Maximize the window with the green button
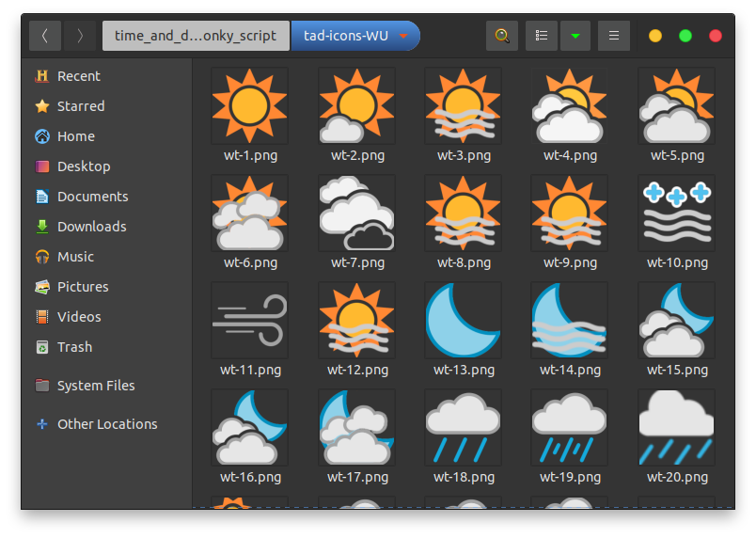This screenshot has width=756, height=538. tap(685, 36)
